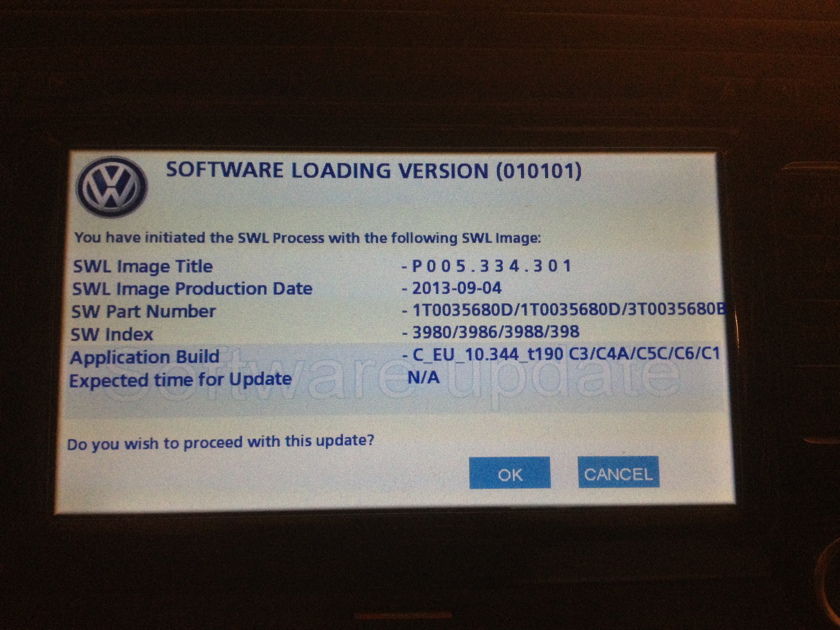The width and height of the screenshot is (840, 630).
Task: Click the 'Application Build' label
Action: point(145,357)
